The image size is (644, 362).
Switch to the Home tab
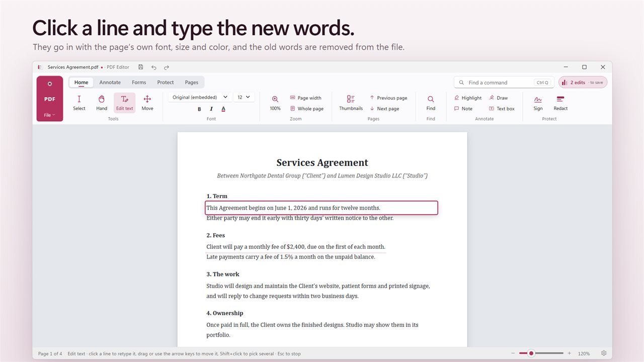[x=81, y=82]
